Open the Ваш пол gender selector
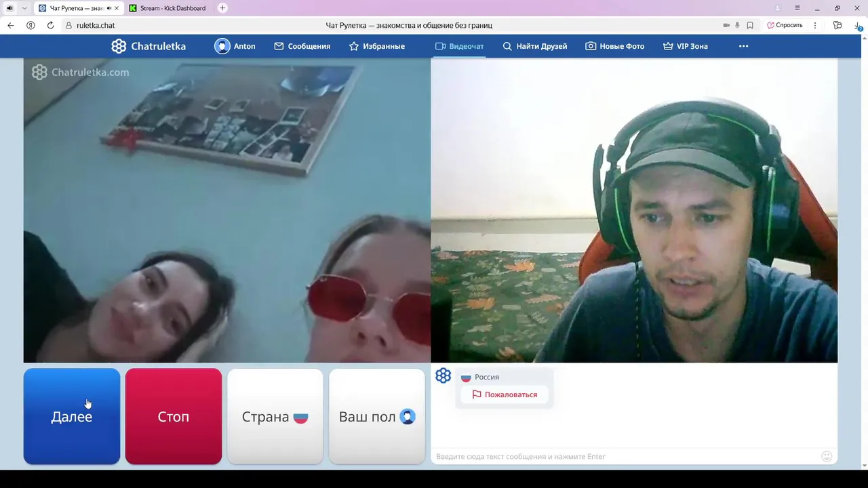 click(x=377, y=416)
